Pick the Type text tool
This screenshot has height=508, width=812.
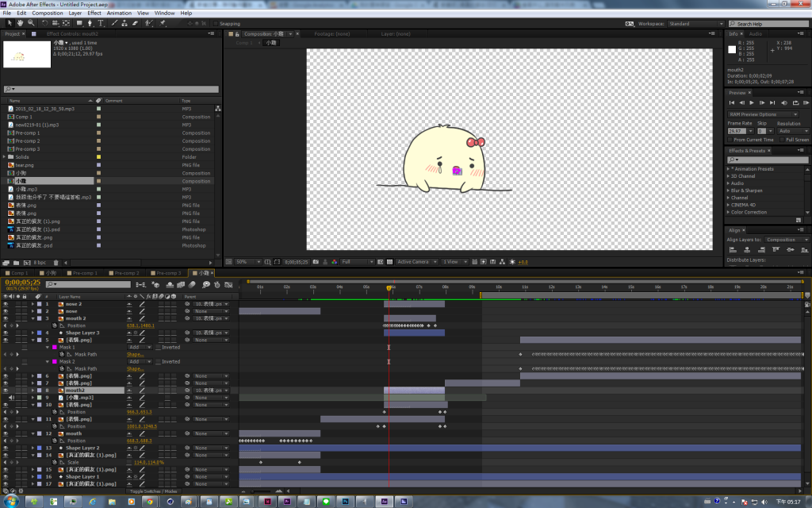point(101,24)
